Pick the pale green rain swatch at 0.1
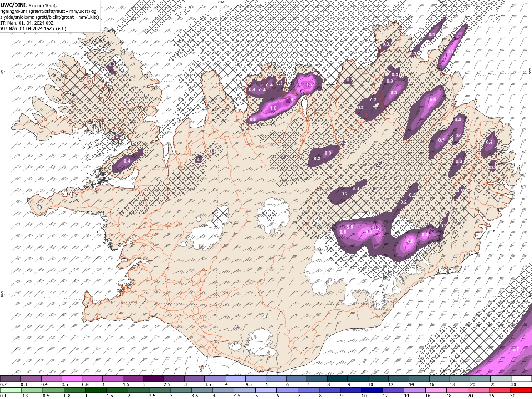 point(11,390)
